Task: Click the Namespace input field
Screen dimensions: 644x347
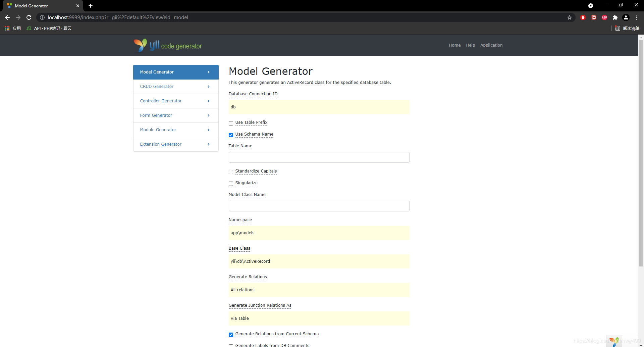Action: 319,233
